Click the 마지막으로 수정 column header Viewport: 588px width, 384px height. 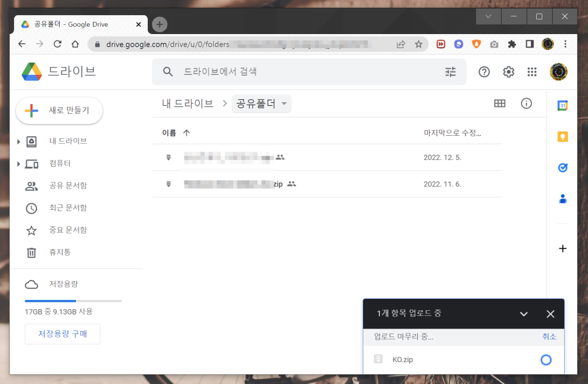click(452, 133)
